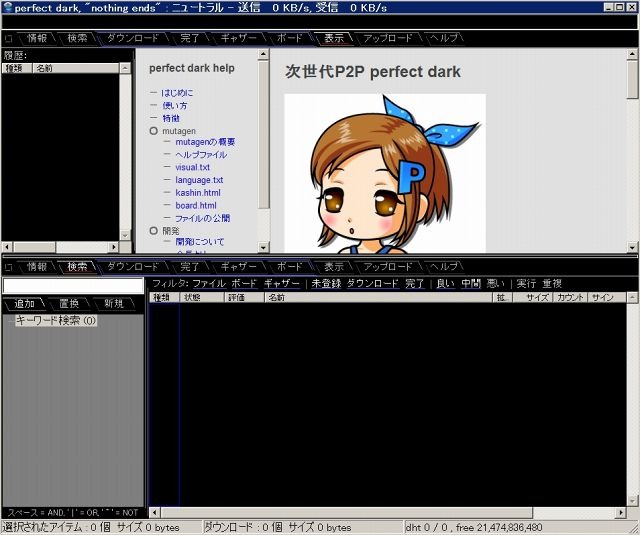
Task: Open upper pane 検索 tab
Action: click(77, 38)
